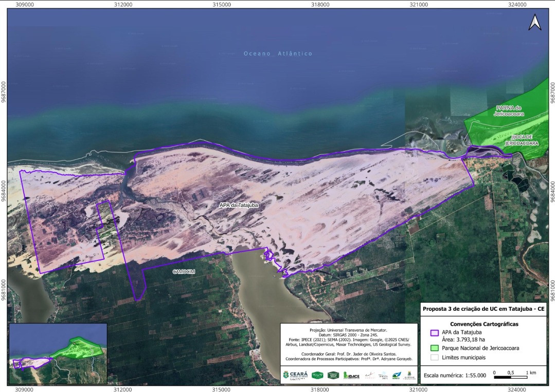Open the inset overview map thumbnail

58,353
